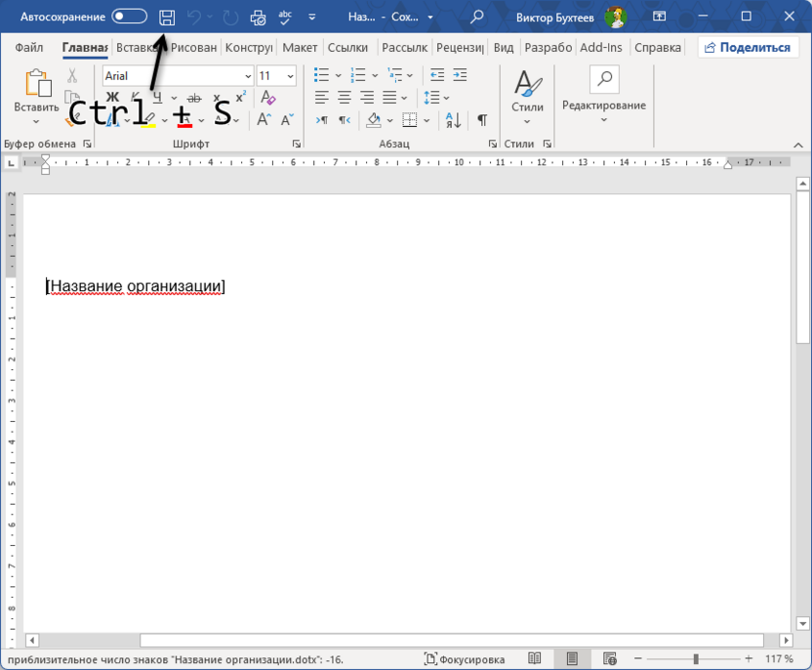Select the bold (Ж) formatting icon
Screen dimensions: 812x670
pos(112,98)
